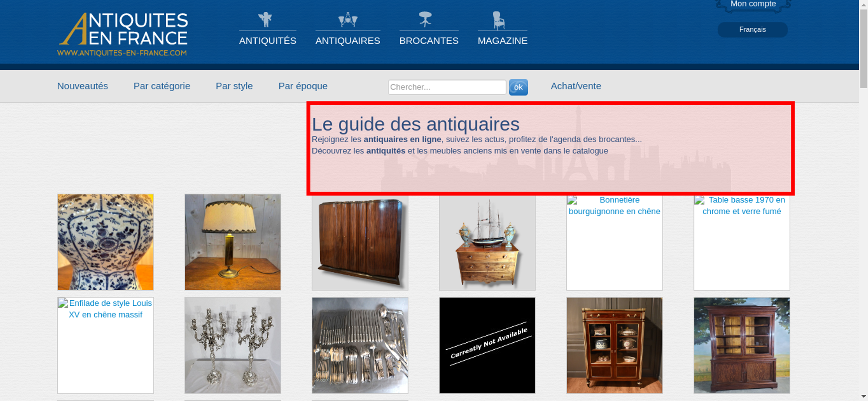Open the table lamp with shade thumbnail
This screenshot has height=401, width=868.
(233, 242)
